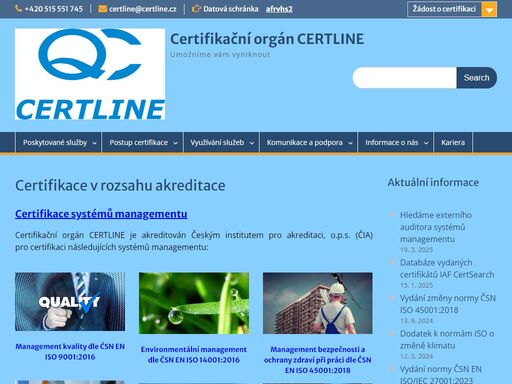Expand the Postup certifikace menu

pos(143,143)
